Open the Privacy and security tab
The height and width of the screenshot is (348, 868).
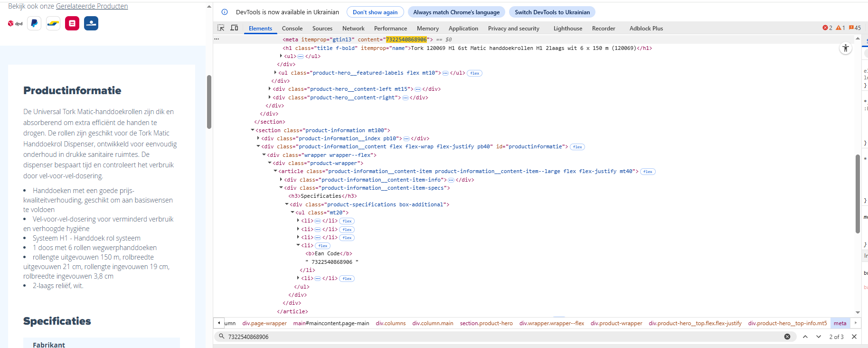tap(514, 29)
